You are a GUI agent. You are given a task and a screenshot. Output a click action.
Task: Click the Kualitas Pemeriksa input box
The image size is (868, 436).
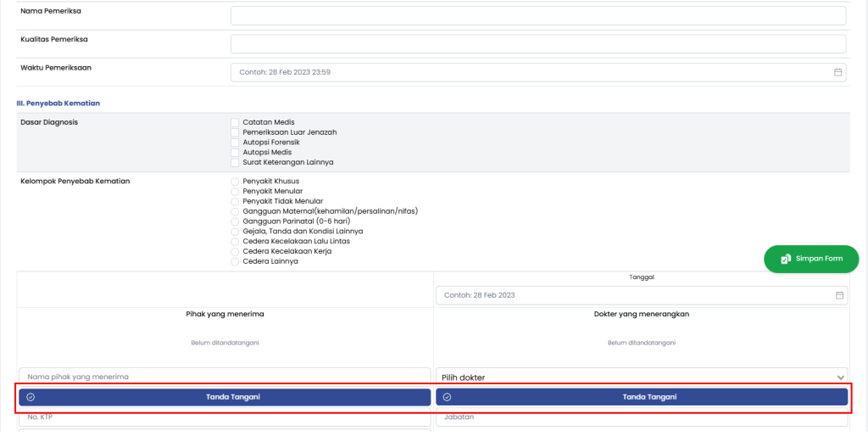pos(538,44)
